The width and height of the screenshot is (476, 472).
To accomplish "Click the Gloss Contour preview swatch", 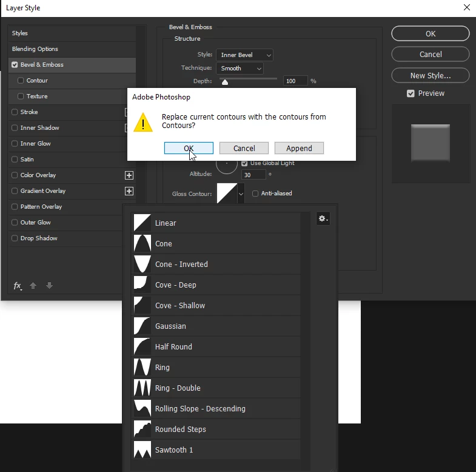I will 227,194.
